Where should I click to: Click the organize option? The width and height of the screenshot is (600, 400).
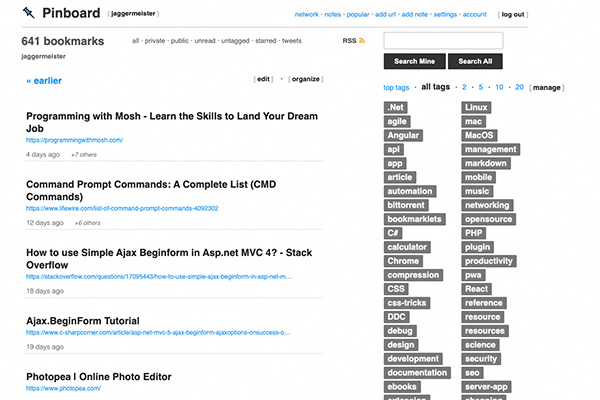coord(305,79)
